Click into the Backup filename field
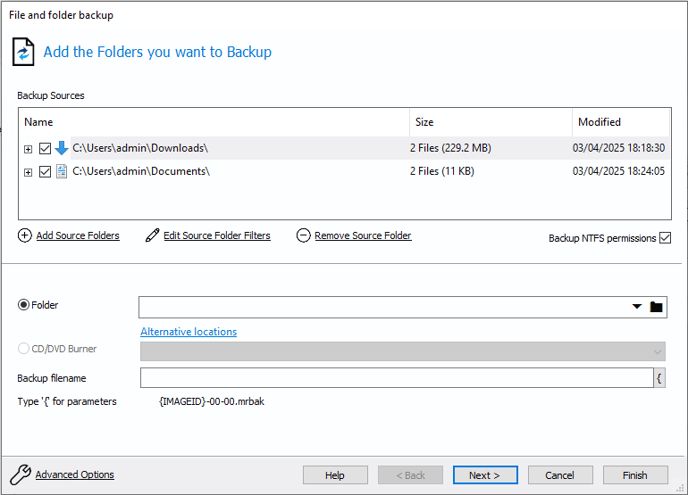The height and width of the screenshot is (495, 688). 397,378
